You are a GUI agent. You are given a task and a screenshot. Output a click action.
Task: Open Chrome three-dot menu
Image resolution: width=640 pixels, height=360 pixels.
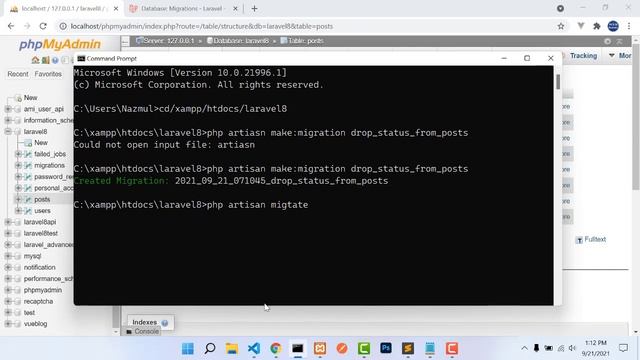[x=629, y=26]
